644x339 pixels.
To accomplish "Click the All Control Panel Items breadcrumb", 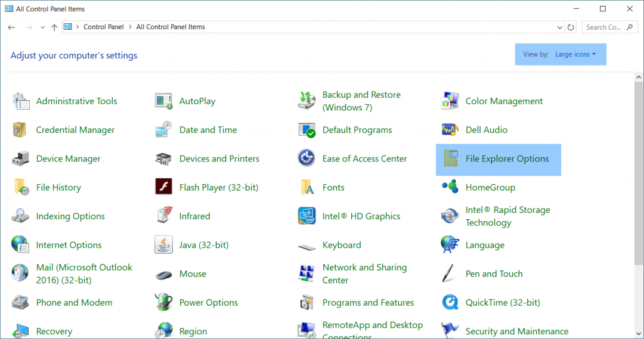I will pos(171,27).
